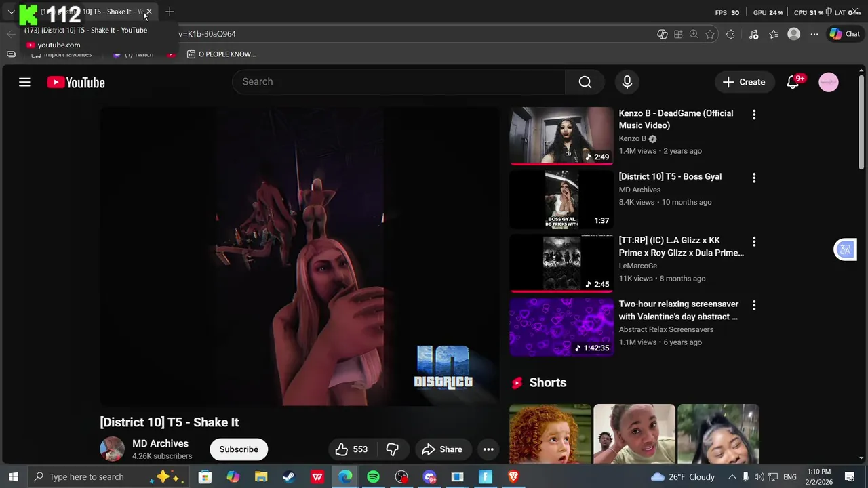Open options for Two-hour relaxing screensaver video
The width and height of the screenshot is (868, 488).
pos(754,305)
